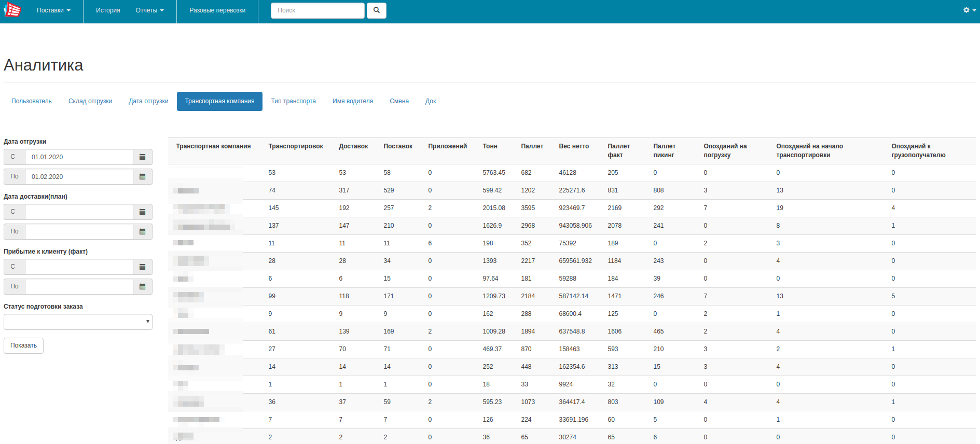Expand the Поставки dropdown menu
The height and width of the screenshot is (444, 980).
click(53, 10)
